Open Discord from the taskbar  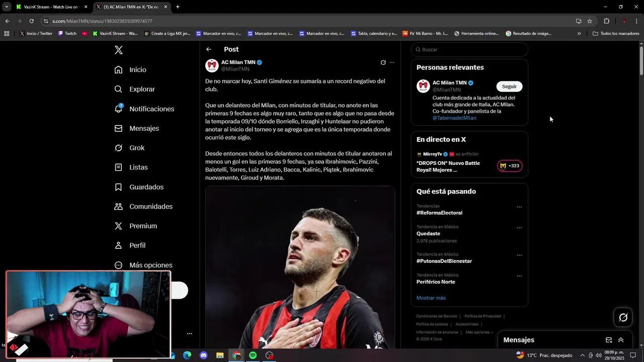click(203, 355)
